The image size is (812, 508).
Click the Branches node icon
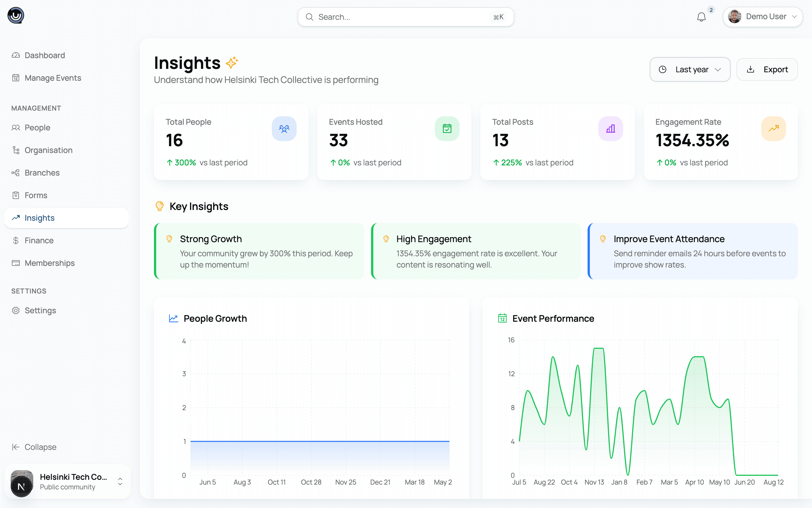tap(16, 172)
